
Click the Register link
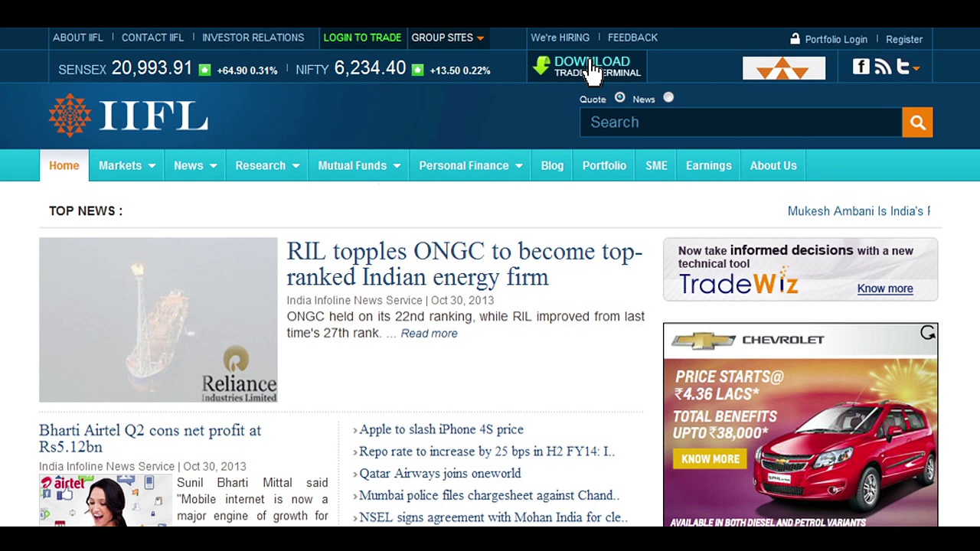(x=904, y=39)
